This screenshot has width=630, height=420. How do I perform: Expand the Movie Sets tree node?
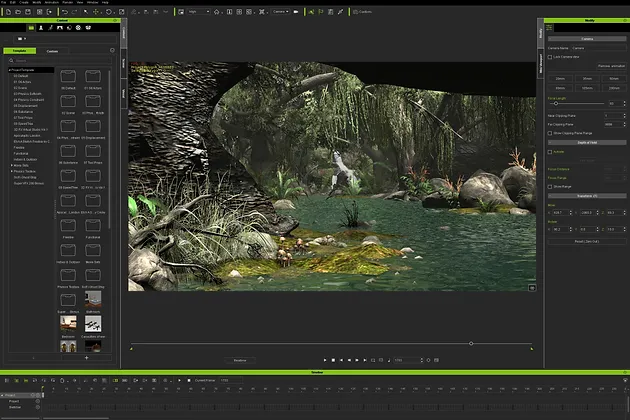point(11,166)
